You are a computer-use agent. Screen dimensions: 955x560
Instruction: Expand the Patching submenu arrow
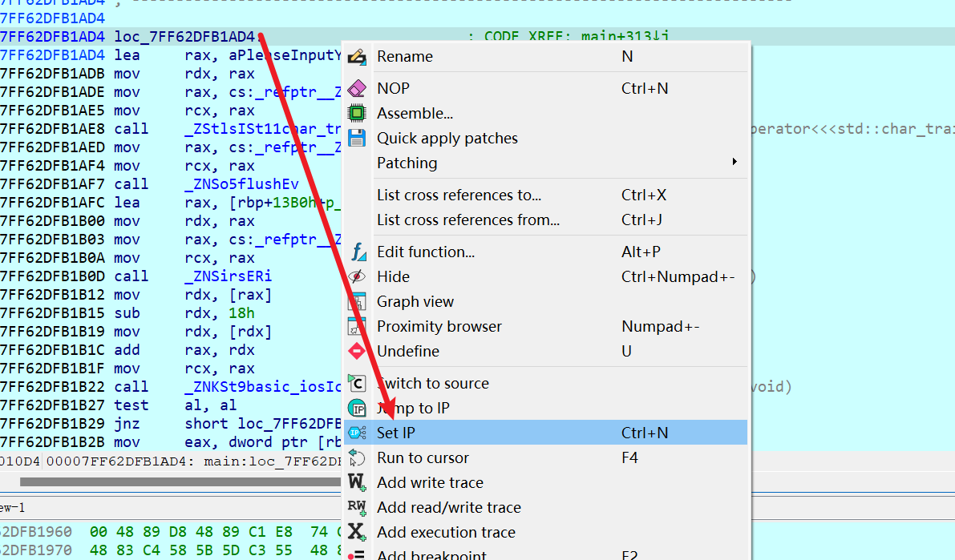pyautogui.click(x=734, y=162)
